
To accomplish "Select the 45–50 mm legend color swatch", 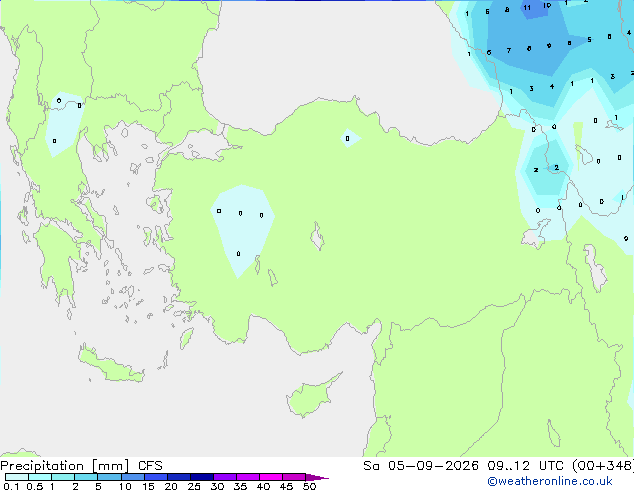I will [294, 477].
